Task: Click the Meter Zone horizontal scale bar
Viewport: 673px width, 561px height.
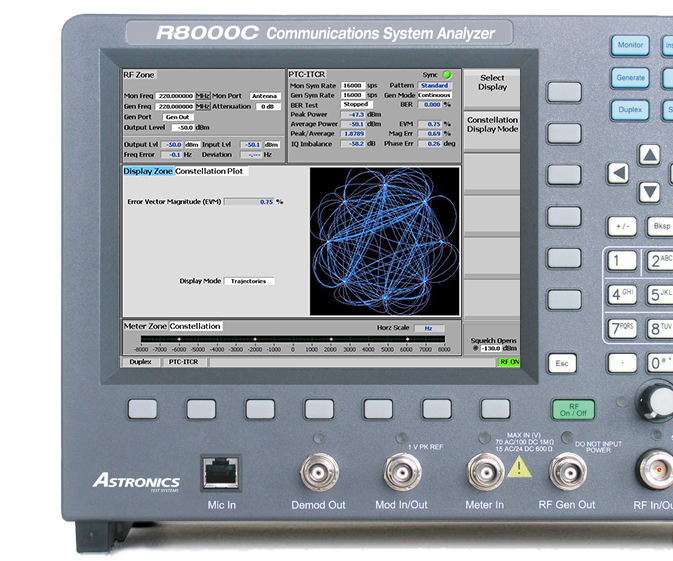Action: [290, 340]
